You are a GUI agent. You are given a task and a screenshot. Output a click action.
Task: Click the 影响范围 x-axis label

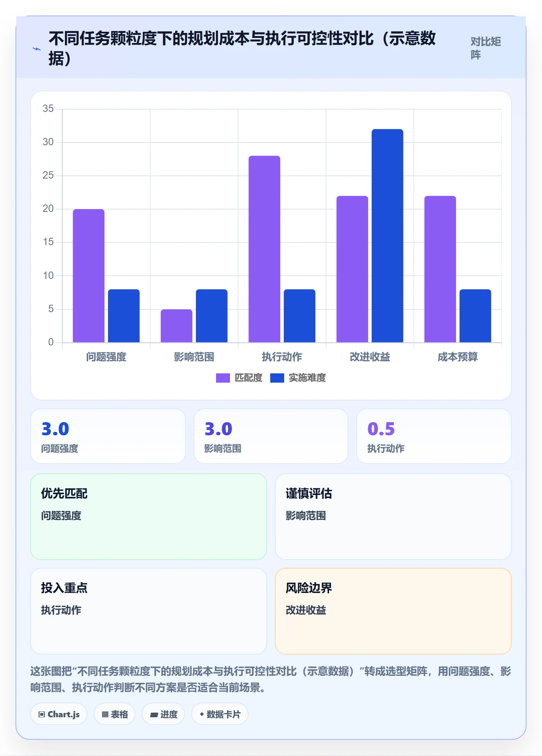(x=194, y=357)
